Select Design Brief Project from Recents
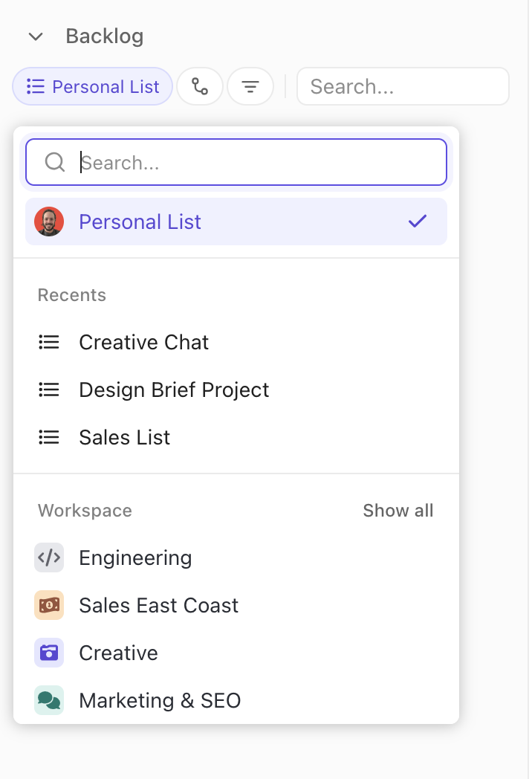The width and height of the screenshot is (532, 779). click(174, 389)
